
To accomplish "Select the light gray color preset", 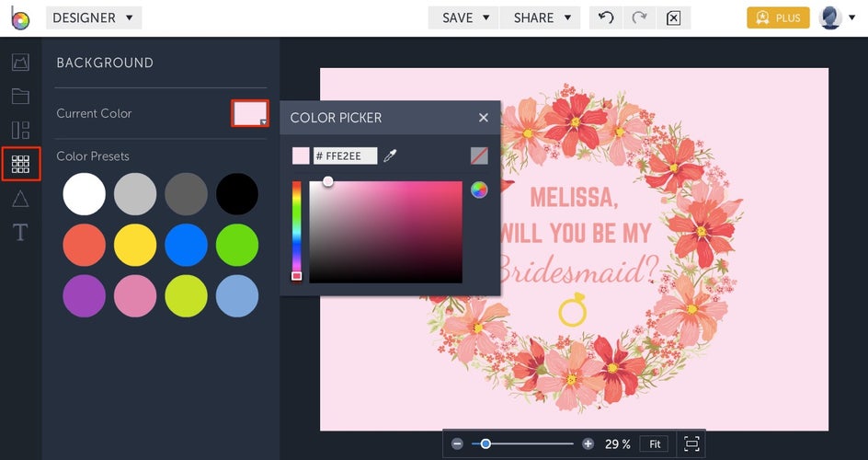I will 135,194.
